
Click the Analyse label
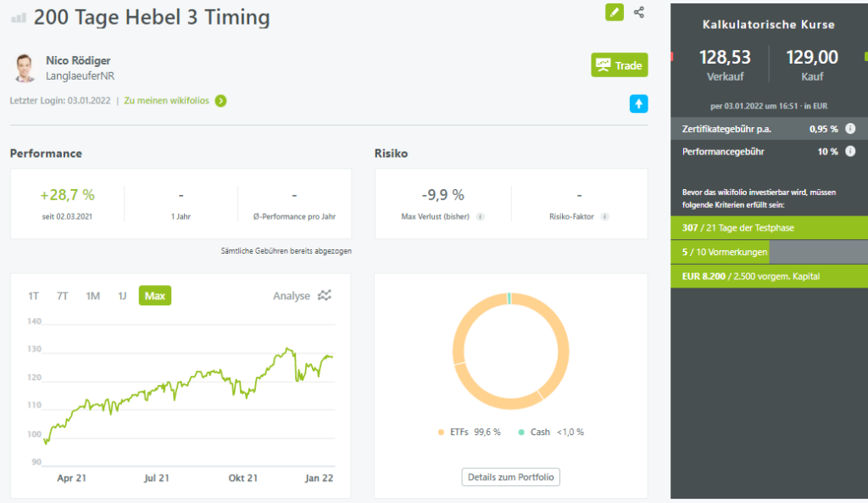(x=292, y=296)
